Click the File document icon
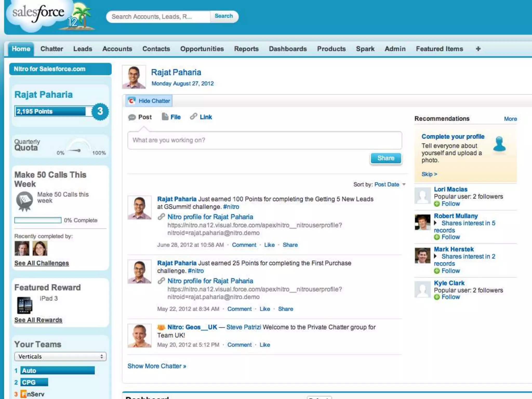The height and width of the screenshot is (399, 532). tap(165, 117)
